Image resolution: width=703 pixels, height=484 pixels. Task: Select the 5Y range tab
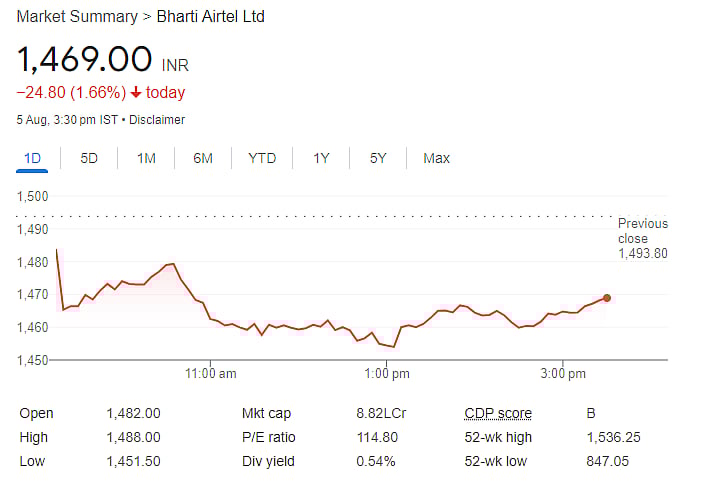[377, 158]
